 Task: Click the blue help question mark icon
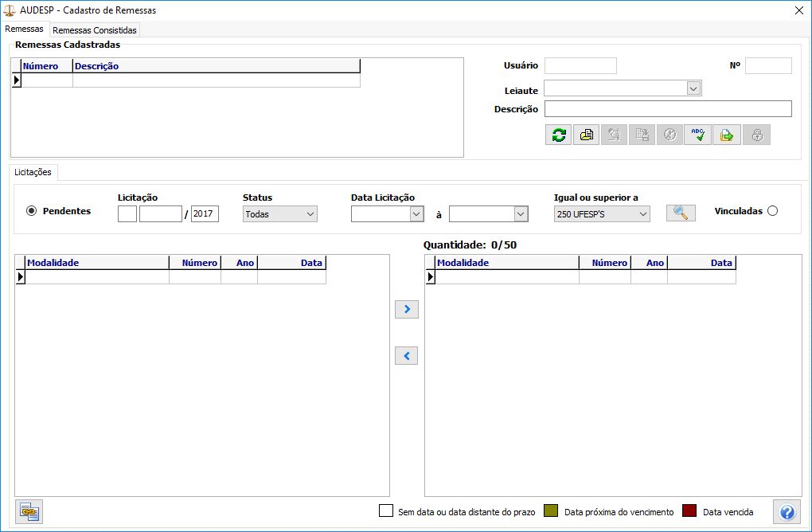click(787, 511)
